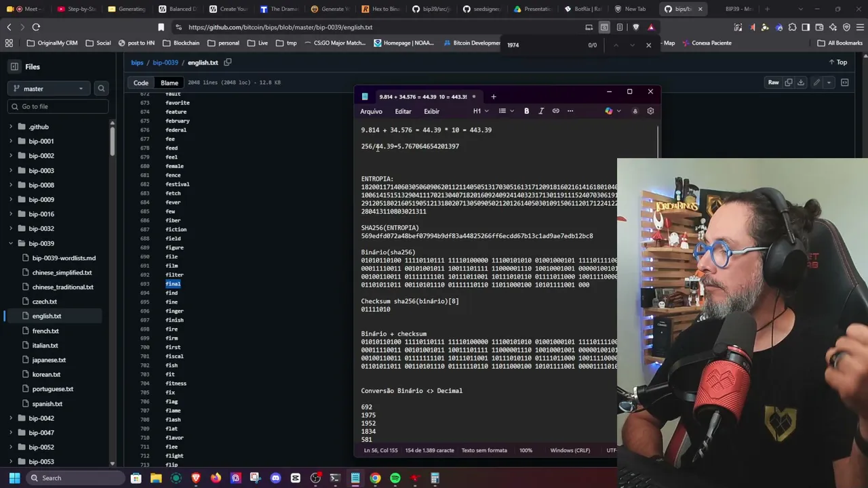Open the Blockchain bookmarks folder
The height and width of the screenshot is (488, 868).
tap(181, 43)
